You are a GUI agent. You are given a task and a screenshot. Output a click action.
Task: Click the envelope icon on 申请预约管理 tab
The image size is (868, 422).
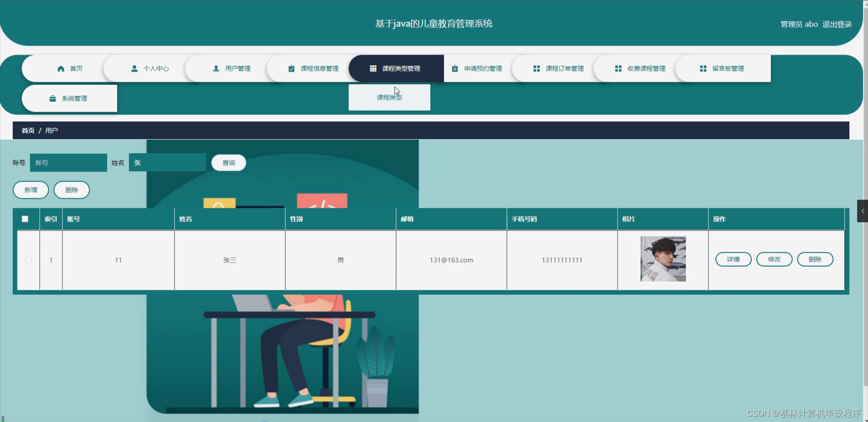[x=455, y=68]
